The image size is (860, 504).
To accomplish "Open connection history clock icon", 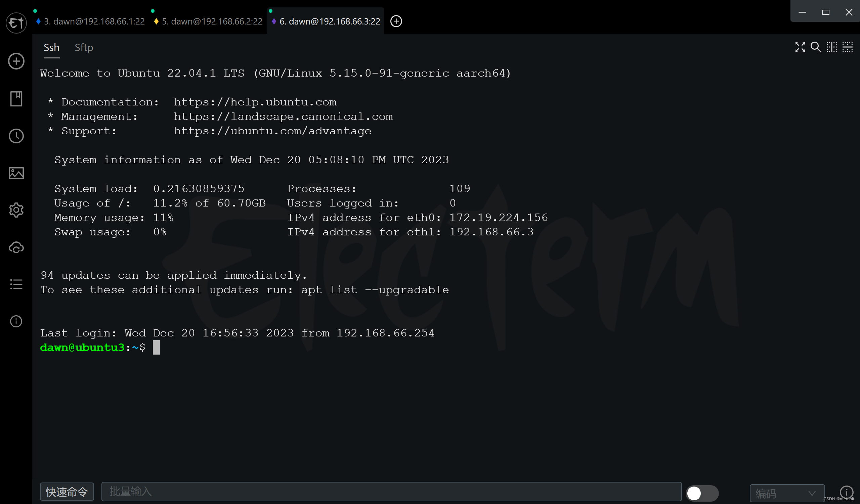I will 16,136.
